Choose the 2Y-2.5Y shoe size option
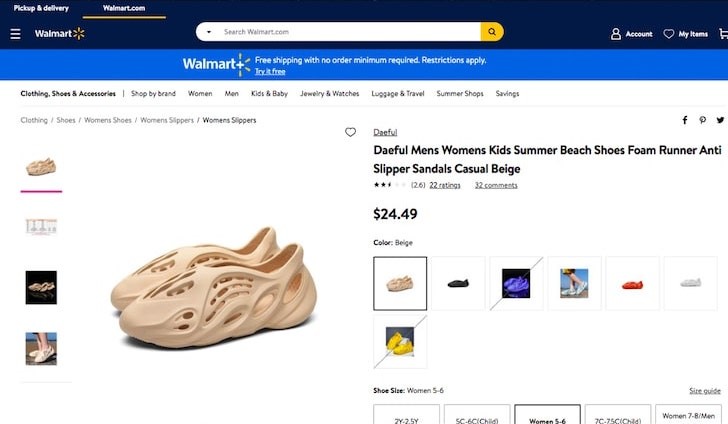 (406, 414)
